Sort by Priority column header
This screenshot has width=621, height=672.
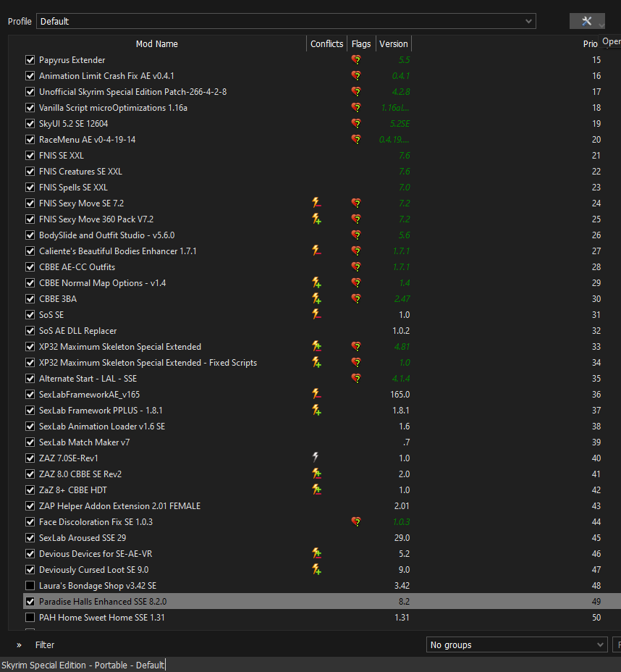pyautogui.click(x=590, y=43)
